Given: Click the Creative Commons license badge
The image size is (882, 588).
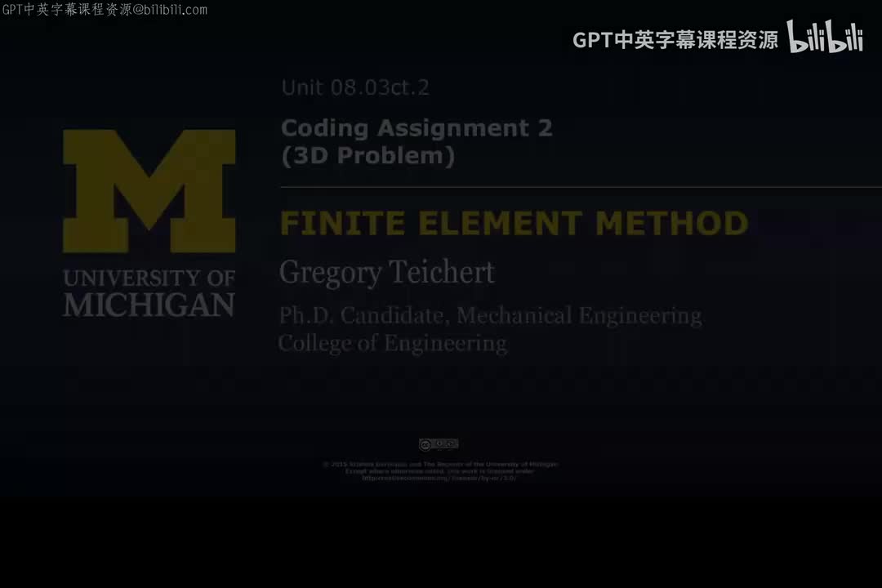Looking at the screenshot, I should click(439, 444).
